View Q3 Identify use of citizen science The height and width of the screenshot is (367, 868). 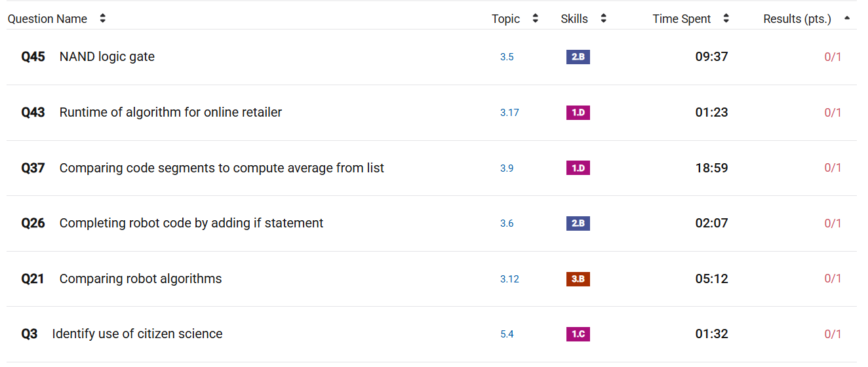(x=137, y=334)
